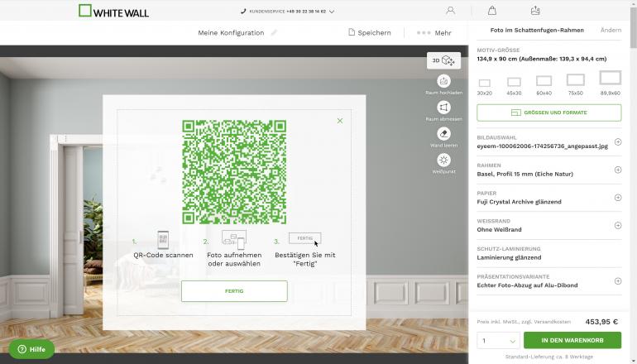Click the price 453,95 €
Viewport: 637px width, 364px height.
coord(601,322)
